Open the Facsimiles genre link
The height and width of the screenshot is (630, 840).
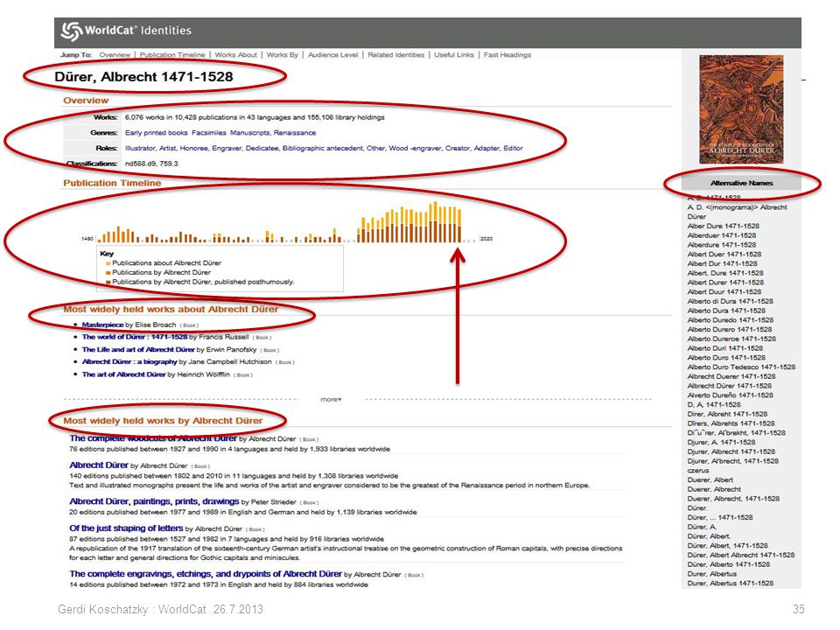pyautogui.click(x=209, y=133)
